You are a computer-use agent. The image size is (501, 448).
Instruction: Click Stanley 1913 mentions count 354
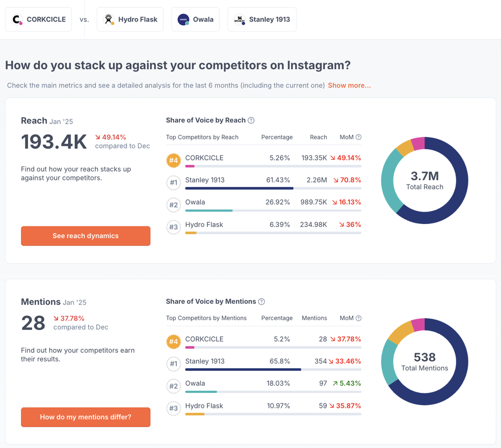(x=321, y=361)
